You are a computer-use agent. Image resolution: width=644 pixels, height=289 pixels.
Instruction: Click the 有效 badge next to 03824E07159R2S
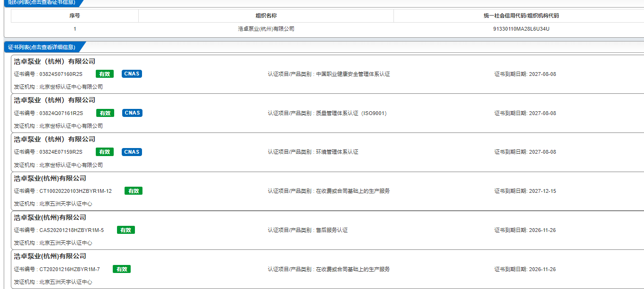[104, 152]
